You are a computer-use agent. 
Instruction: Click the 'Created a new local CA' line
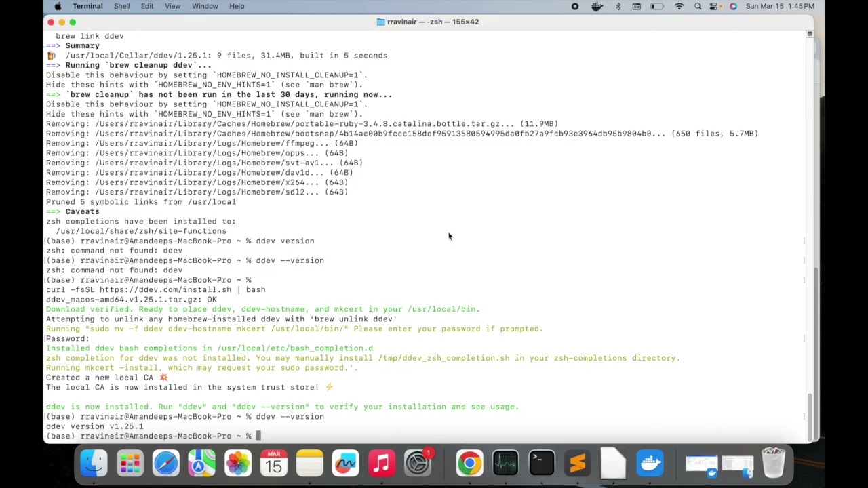tap(106, 378)
